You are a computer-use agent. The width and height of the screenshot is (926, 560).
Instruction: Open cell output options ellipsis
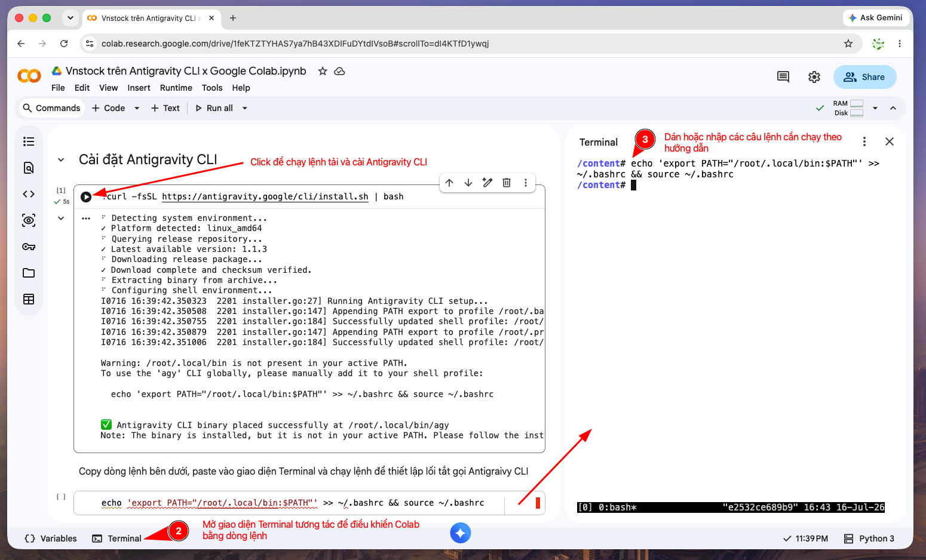coord(86,218)
